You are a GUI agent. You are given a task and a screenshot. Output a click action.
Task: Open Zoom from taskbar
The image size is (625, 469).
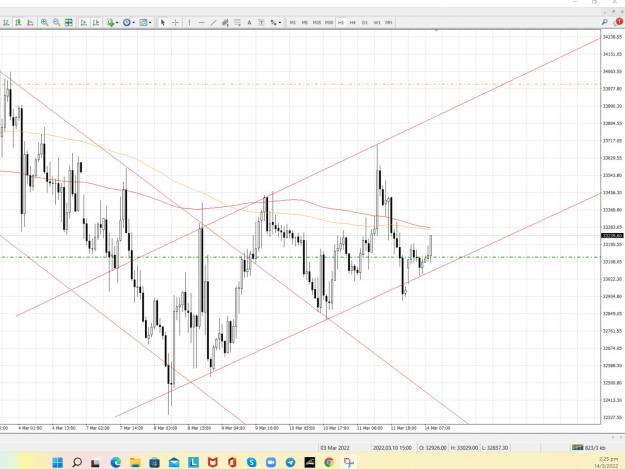[x=271, y=462]
